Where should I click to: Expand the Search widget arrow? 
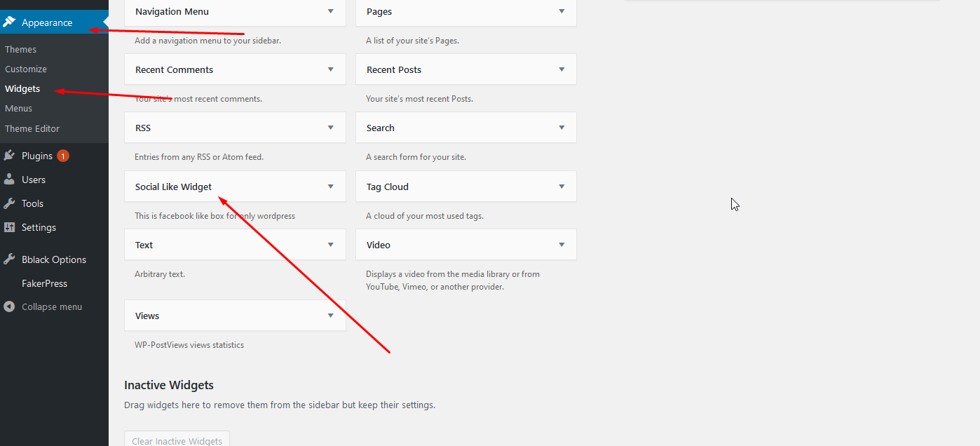click(x=562, y=128)
